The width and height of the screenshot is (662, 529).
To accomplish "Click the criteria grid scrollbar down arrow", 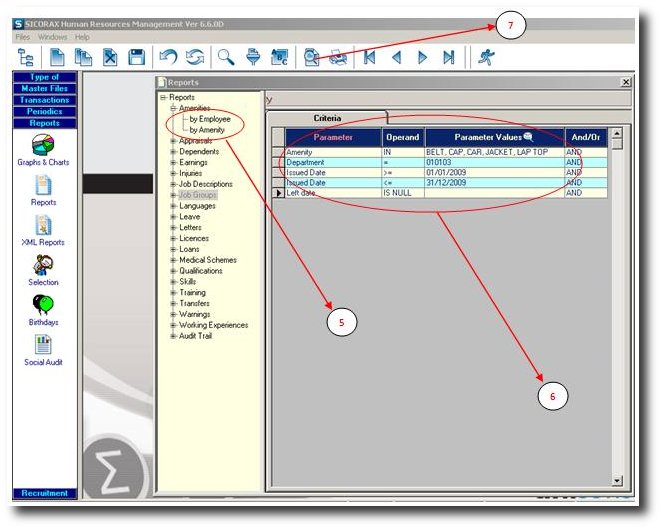I will tap(617, 480).
